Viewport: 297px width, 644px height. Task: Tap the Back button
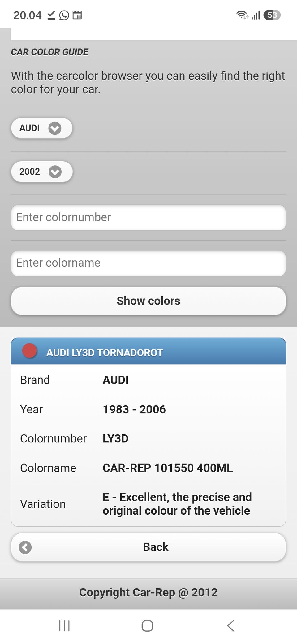pyautogui.click(x=148, y=547)
